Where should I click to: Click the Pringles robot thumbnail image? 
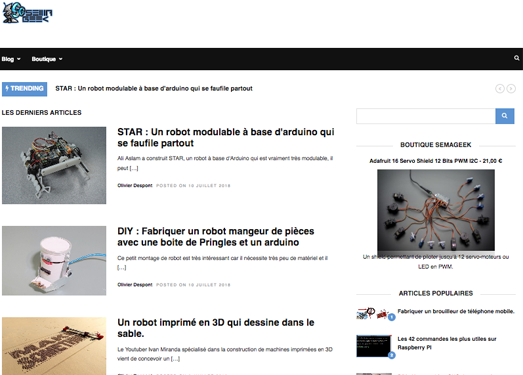click(x=54, y=261)
